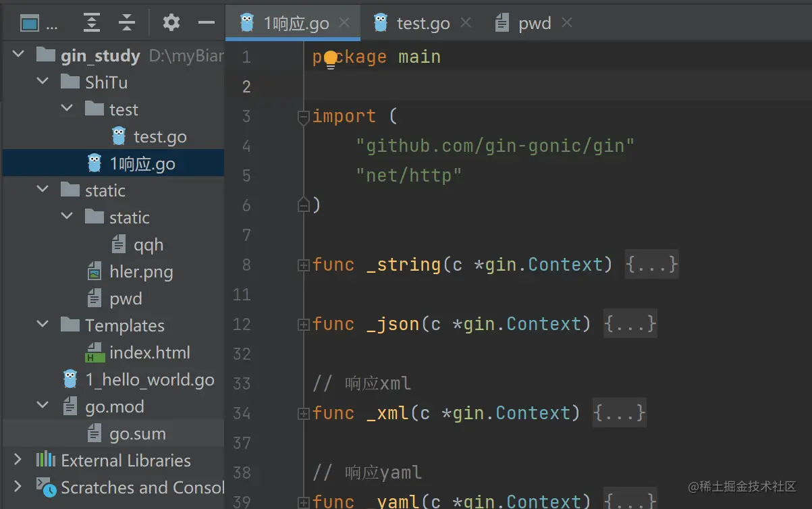Viewport: 812px width, 509px height.
Task: Open project panel settings gear
Action: [x=171, y=23]
